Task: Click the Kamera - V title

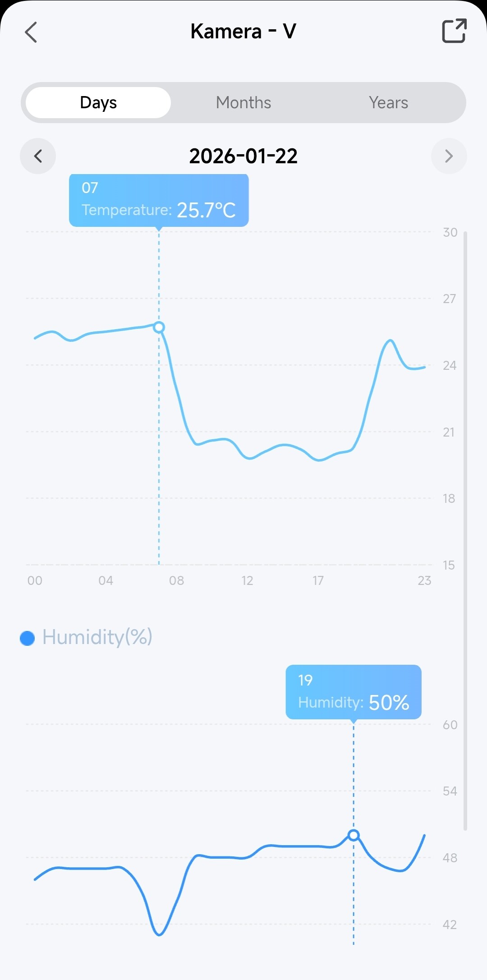Action: point(243,32)
